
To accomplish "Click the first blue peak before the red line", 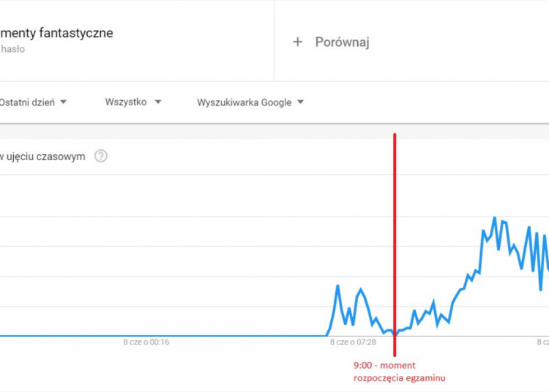I will point(337,286).
